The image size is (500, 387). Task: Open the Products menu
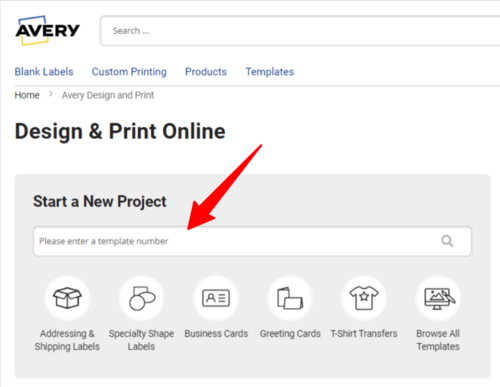pyautogui.click(x=206, y=72)
